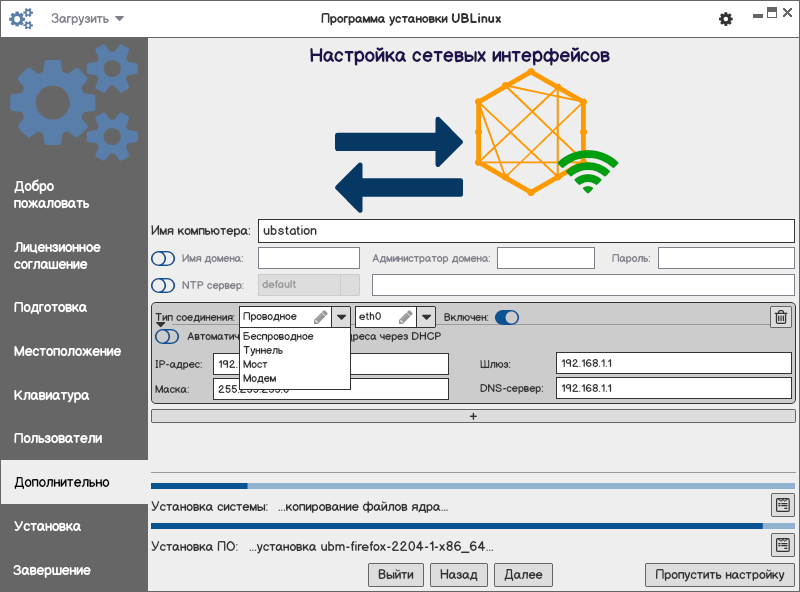
Task: Open system installation log icon
Action: pos(783,505)
